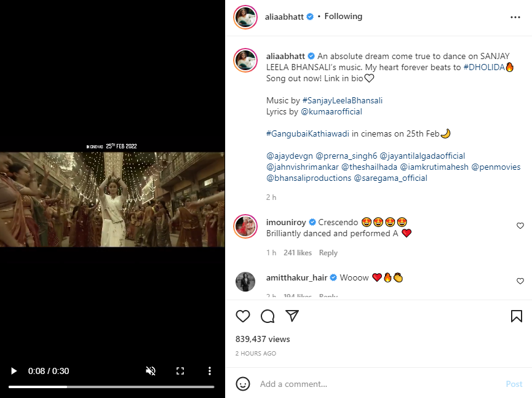Save the post with the bookmark icon
The width and height of the screenshot is (532, 398).
[517, 316]
